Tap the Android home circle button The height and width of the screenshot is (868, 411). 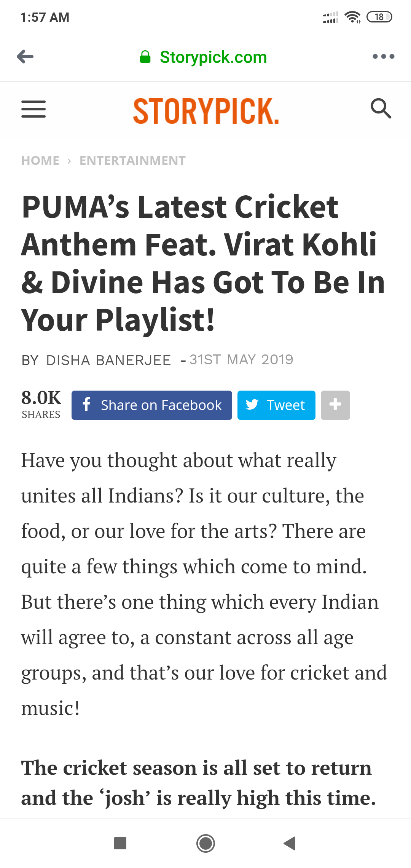point(205,843)
